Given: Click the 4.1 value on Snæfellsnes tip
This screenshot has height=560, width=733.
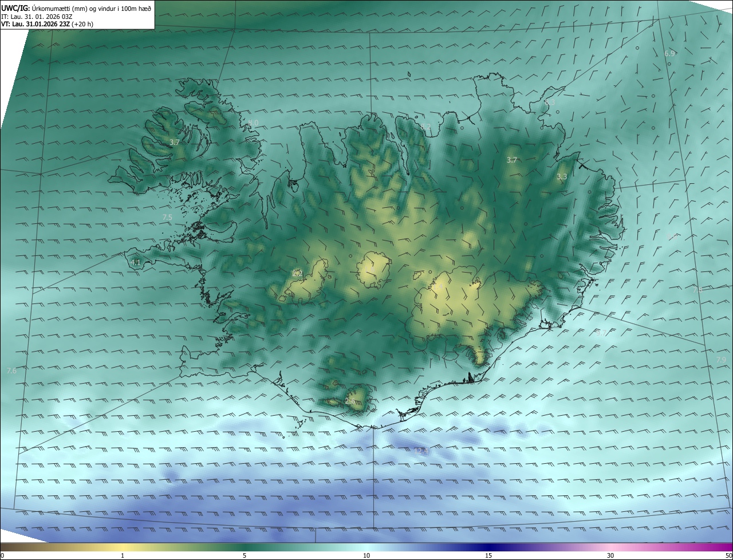Looking at the screenshot, I should pos(136,262).
